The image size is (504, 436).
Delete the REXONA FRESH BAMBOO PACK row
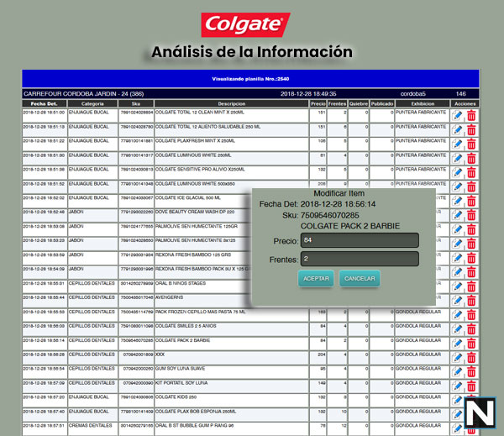471,272
